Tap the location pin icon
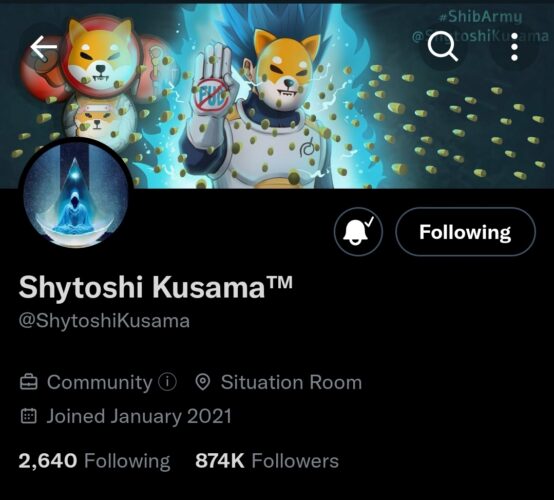This screenshot has width=554, height=500. pyautogui.click(x=203, y=382)
